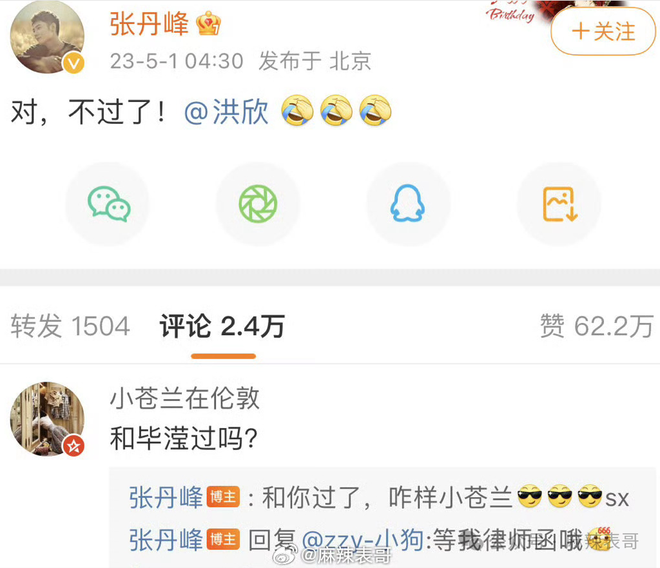Follow 张丹峰 with the +关注 button

(x=603, y=32)
